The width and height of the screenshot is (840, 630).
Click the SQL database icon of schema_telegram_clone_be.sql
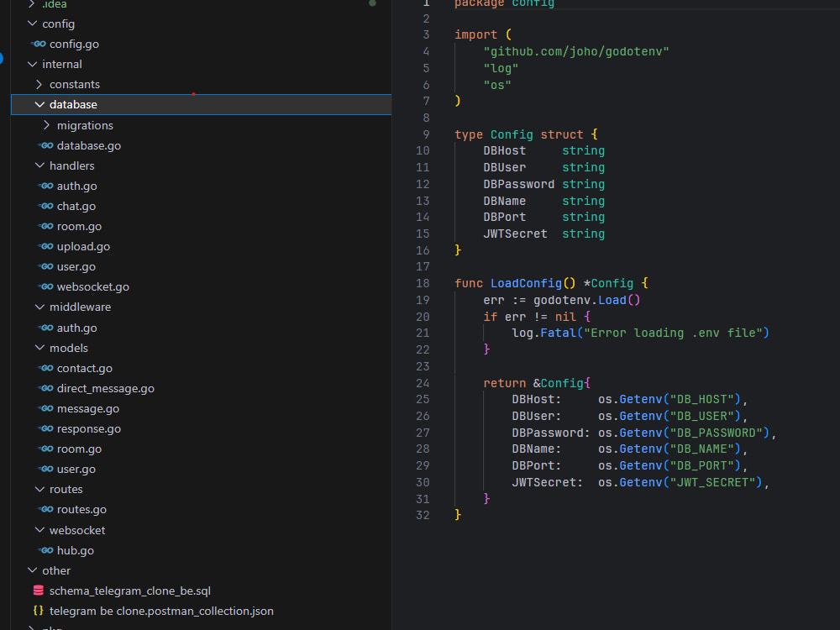coord(39,591)
